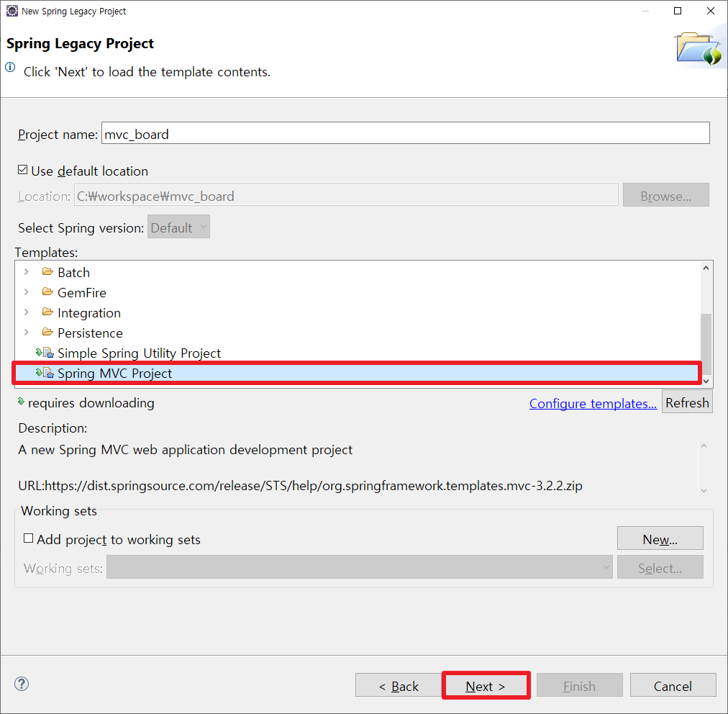Image resolution: width=728 pixels, height=714 pixels.
Task: Click the GemFire folder icon
Action: [47, 292]
